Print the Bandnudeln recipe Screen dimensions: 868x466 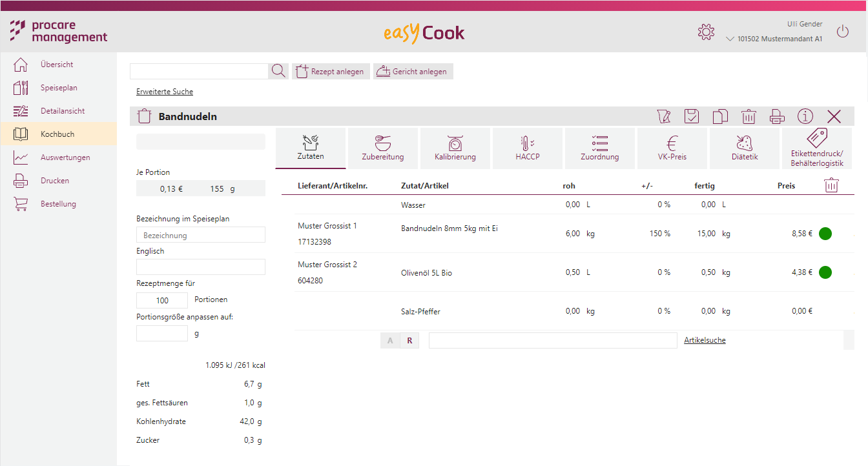tap(777, 116)
